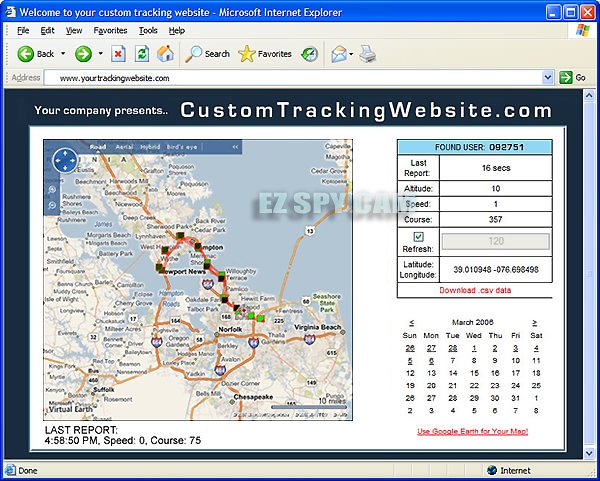Click latitude longitude value 39.010948
The image size is (600, 481).
click(496, 270)
